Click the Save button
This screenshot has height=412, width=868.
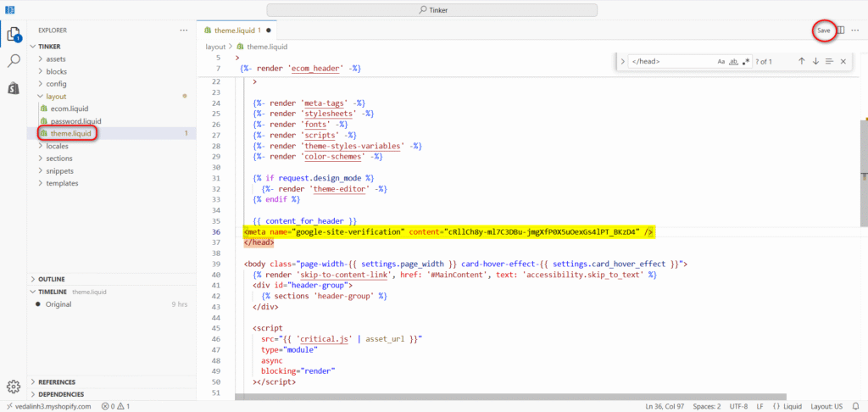[824, 31]
